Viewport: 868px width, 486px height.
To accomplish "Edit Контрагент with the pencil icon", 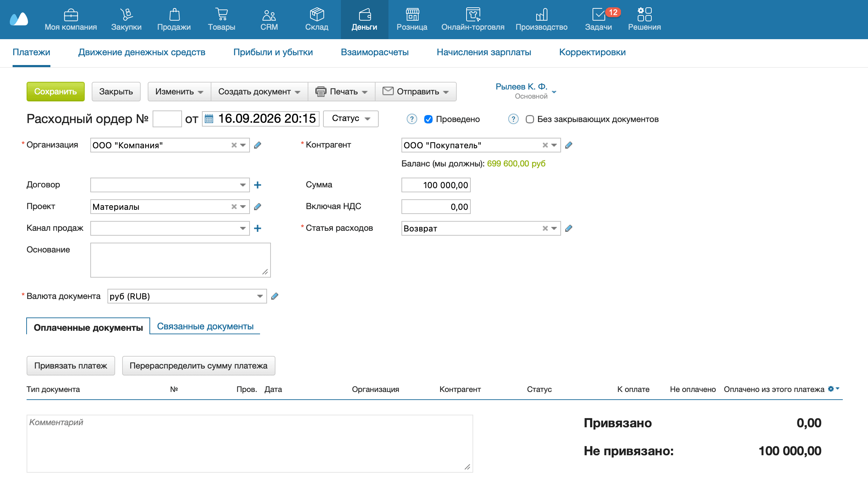I will tap(569, 145).
